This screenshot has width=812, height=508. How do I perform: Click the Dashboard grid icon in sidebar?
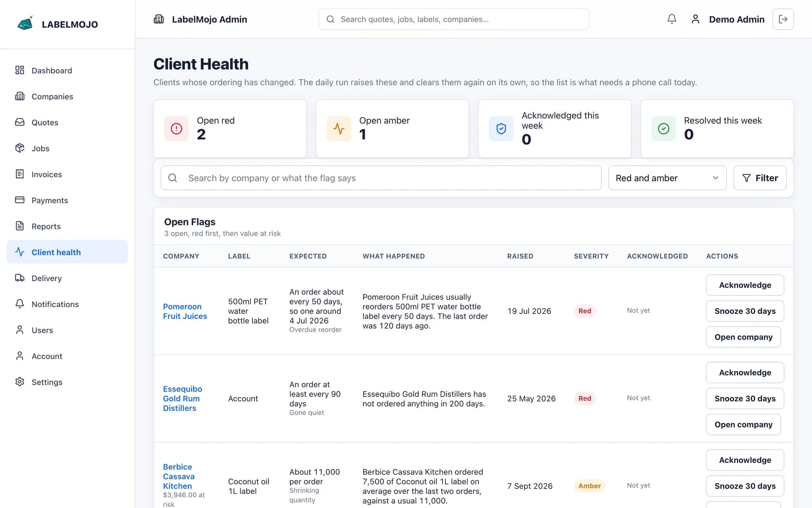(x=19, y=70)
